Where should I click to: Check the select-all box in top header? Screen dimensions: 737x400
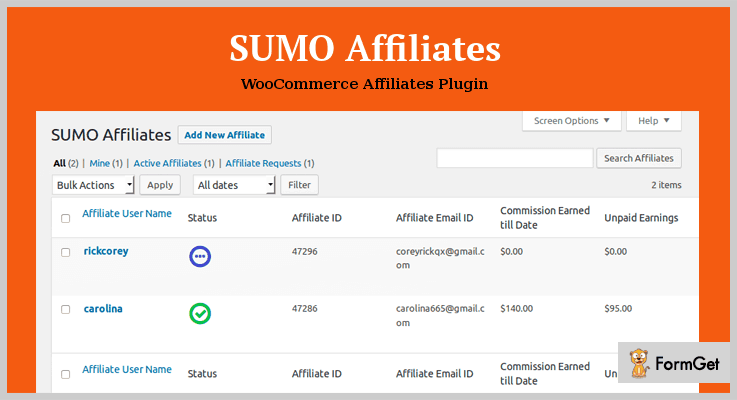click(x=65, y=219)
